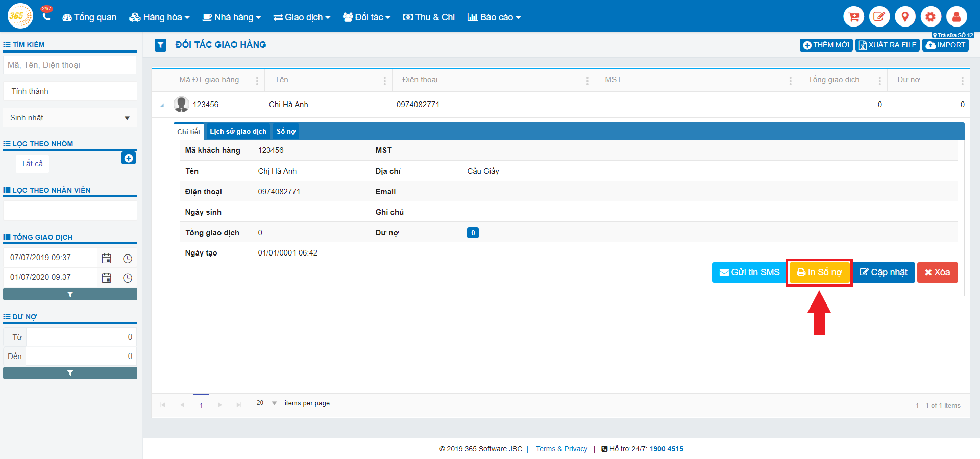Collapse the row for Chị Hà Anh
The height and width of the screenshot is (459, 980).
coord(162,105)
